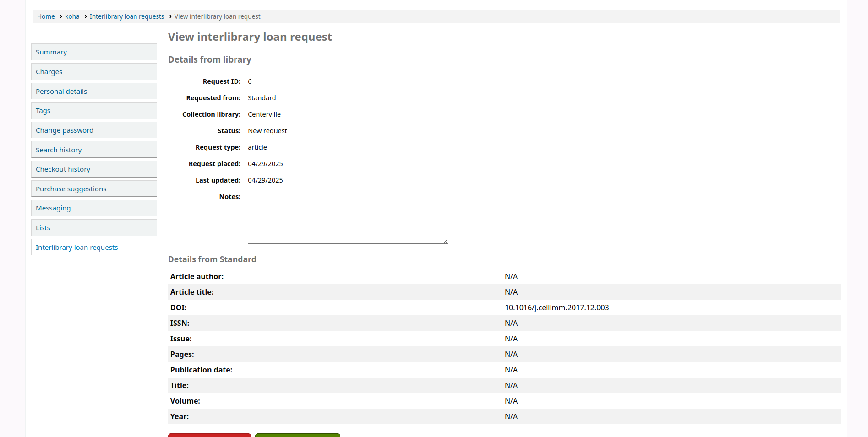View Search history
The image size is (868, 437).
click(x=59, y=150)
